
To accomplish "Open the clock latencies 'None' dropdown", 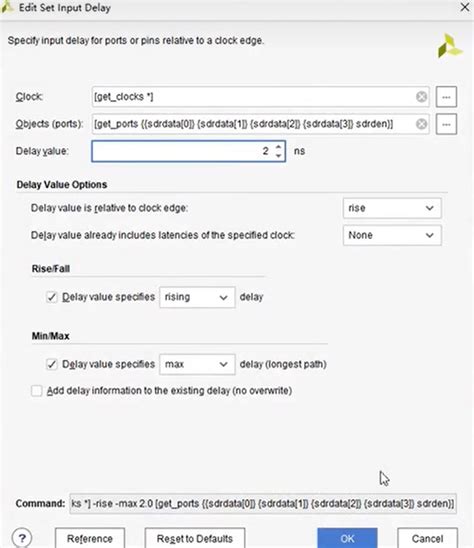I will click(392, 235).
